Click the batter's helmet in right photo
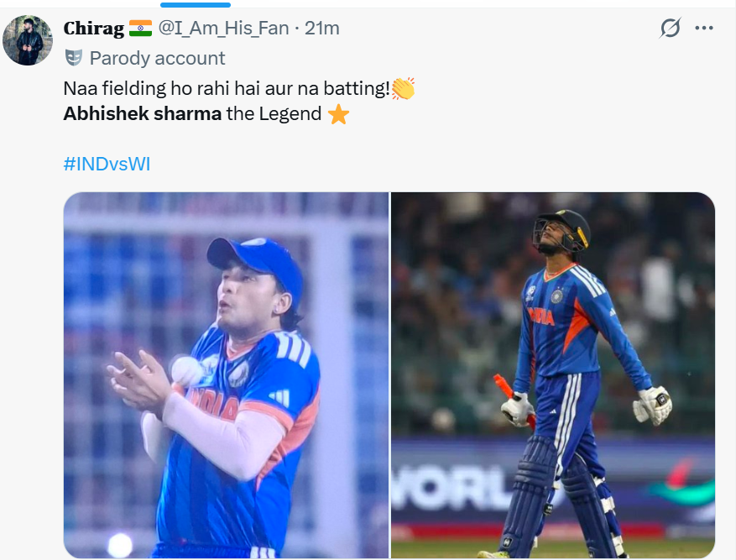 [x=564, y=228]
